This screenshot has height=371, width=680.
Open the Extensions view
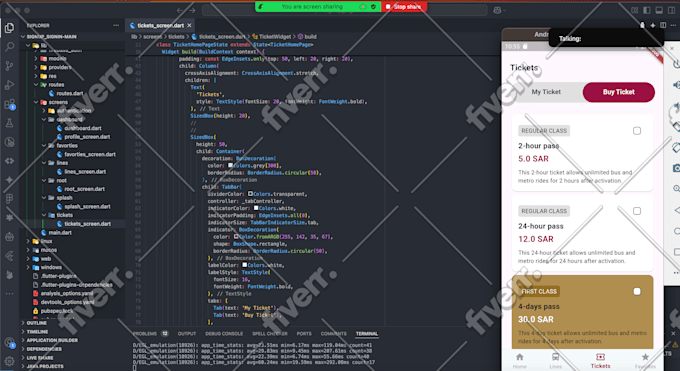click(9, 104)
